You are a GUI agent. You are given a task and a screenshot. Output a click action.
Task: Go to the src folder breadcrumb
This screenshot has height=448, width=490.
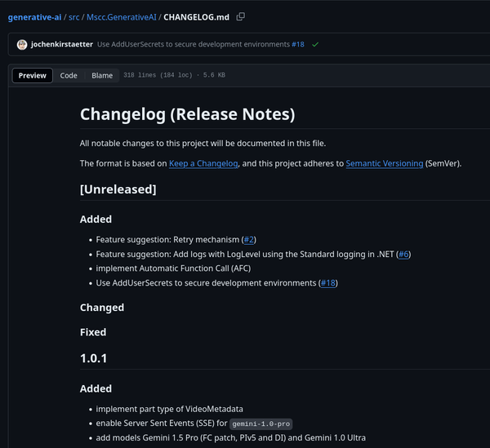coord(74,17)
